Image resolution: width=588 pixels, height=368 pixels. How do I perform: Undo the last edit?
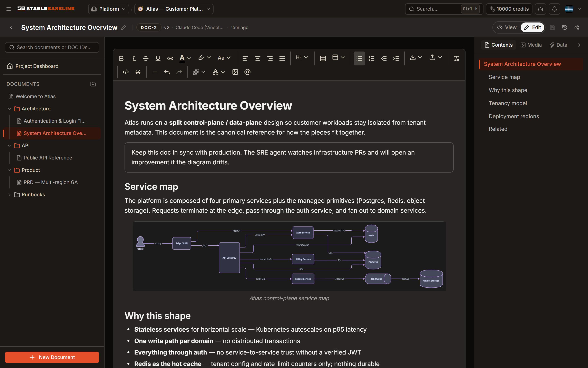point(167,72)
